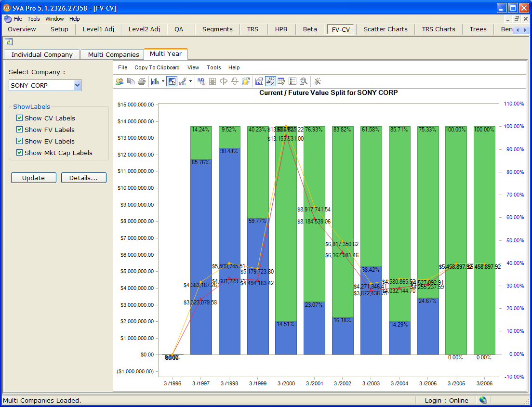Click the zoom magnifier chart icon
The height and width of the screenshot is (407, 532).
tap(304, 81)
